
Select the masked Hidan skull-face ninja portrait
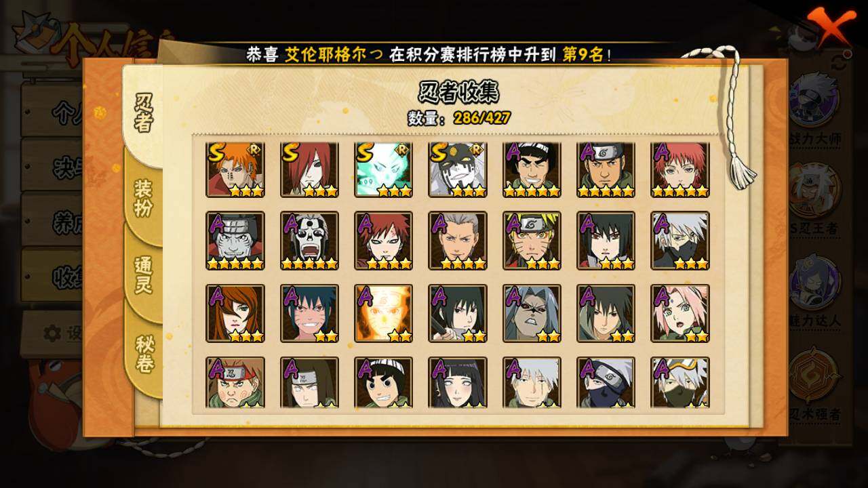[309, 241]
